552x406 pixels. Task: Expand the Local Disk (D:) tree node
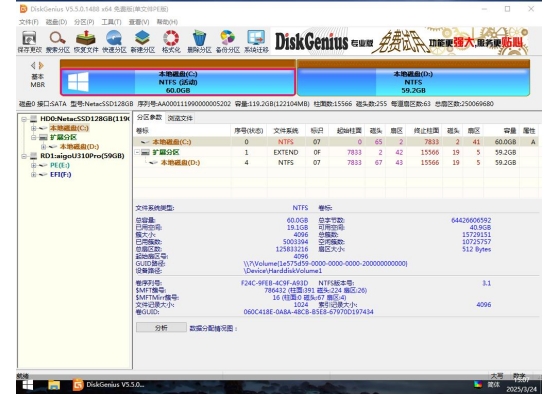click(x=43, y=146)
